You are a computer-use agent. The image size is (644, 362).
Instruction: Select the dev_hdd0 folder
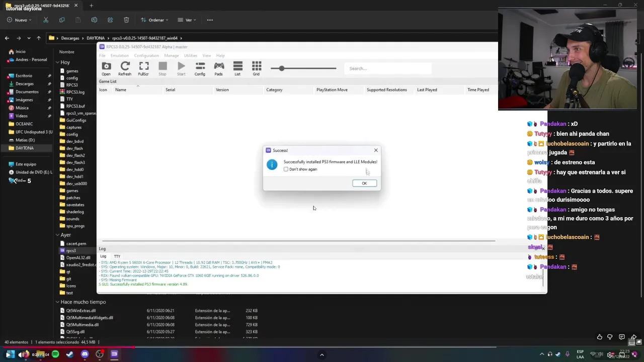click(74, 169)
